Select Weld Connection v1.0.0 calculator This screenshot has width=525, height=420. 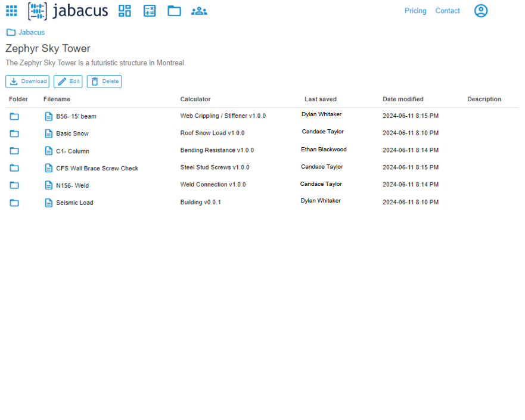213,185
